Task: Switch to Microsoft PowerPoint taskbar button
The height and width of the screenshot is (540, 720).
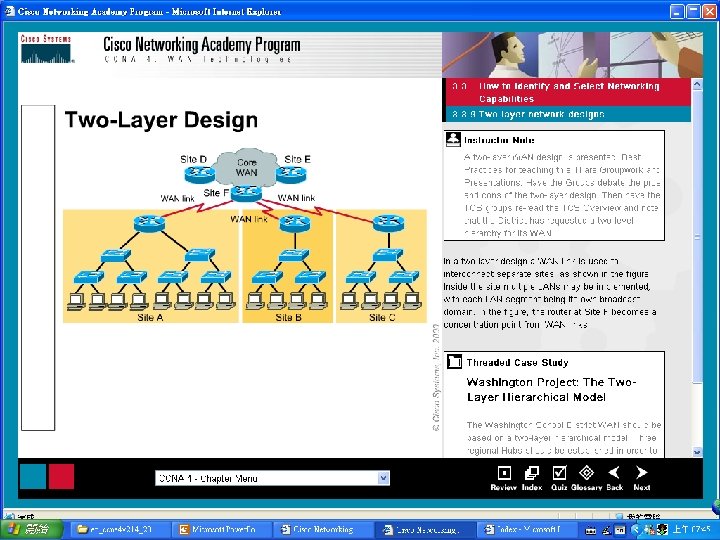Action: point(222,529)
